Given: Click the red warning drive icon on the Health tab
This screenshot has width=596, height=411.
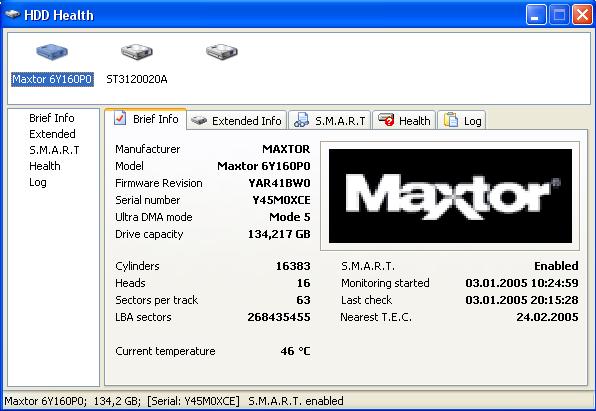Looking at the screenshot, I should (x=386, y=120).
